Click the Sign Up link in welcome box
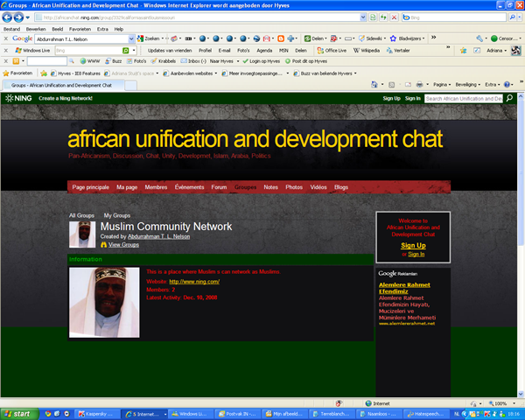Viewport: 525px width, 420px height. coord(413,246)
